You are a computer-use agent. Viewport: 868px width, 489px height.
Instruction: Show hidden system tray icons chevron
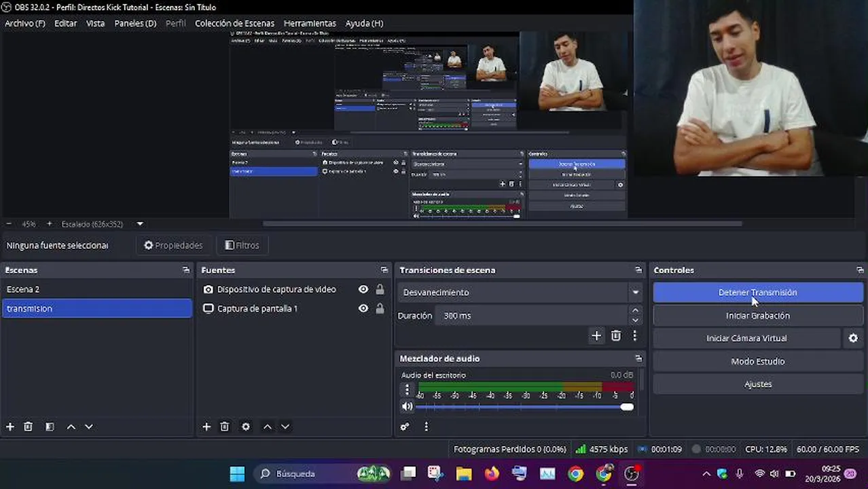coord(706,473)
